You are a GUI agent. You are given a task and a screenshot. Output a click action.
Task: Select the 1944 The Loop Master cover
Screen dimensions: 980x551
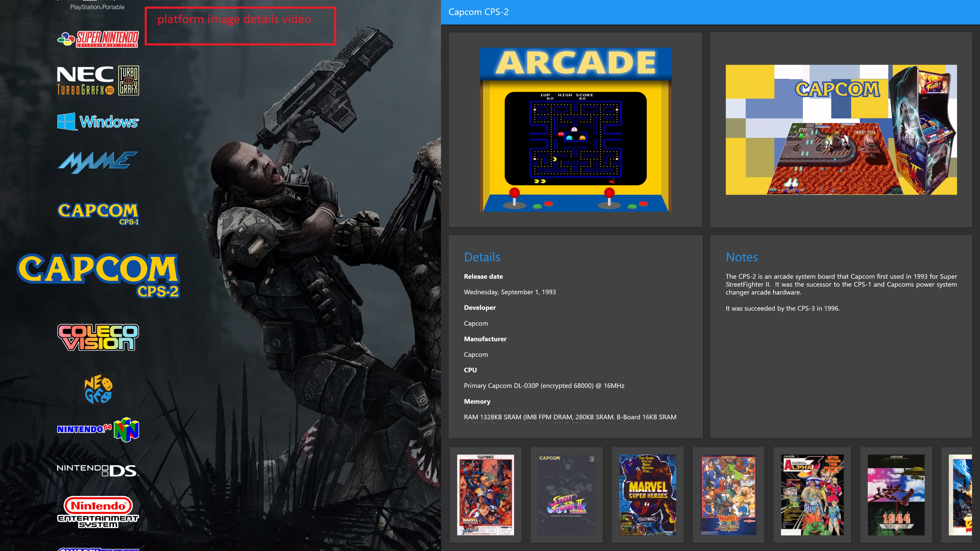click(x=896, y=495)
